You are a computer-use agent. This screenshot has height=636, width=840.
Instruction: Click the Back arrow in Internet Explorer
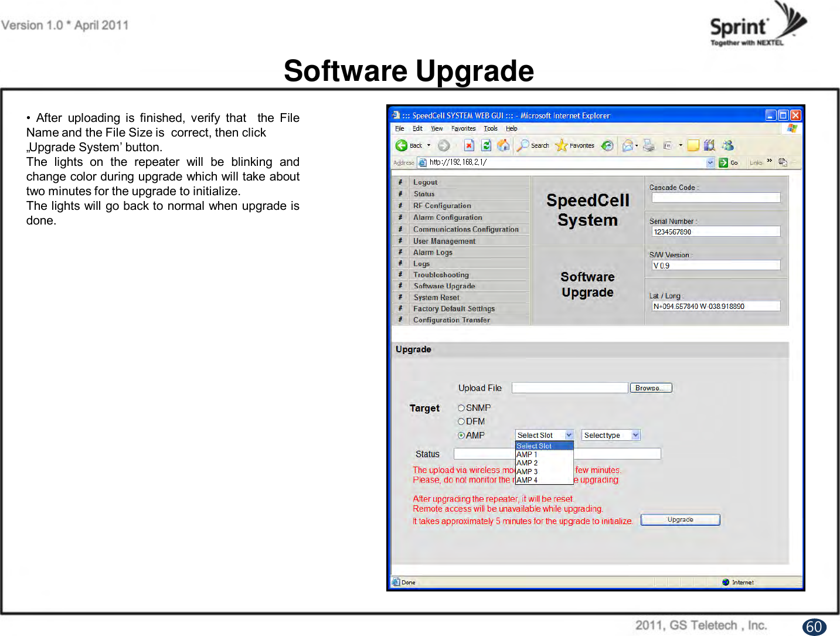[x=402, y=145]
